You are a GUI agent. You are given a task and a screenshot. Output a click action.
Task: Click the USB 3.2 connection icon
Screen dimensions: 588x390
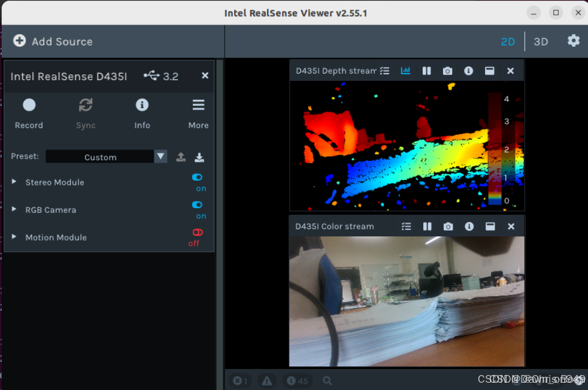tap(151, 76)
